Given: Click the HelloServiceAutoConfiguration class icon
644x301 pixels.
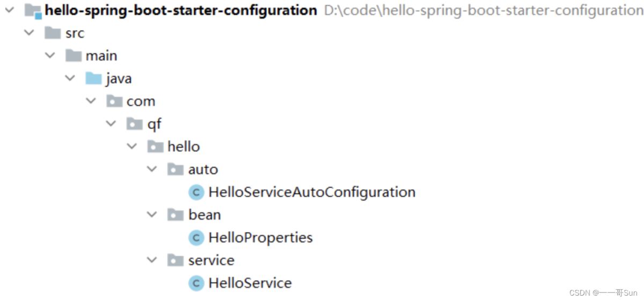Looking at the screenshot, I should click(x=196, y=192).
